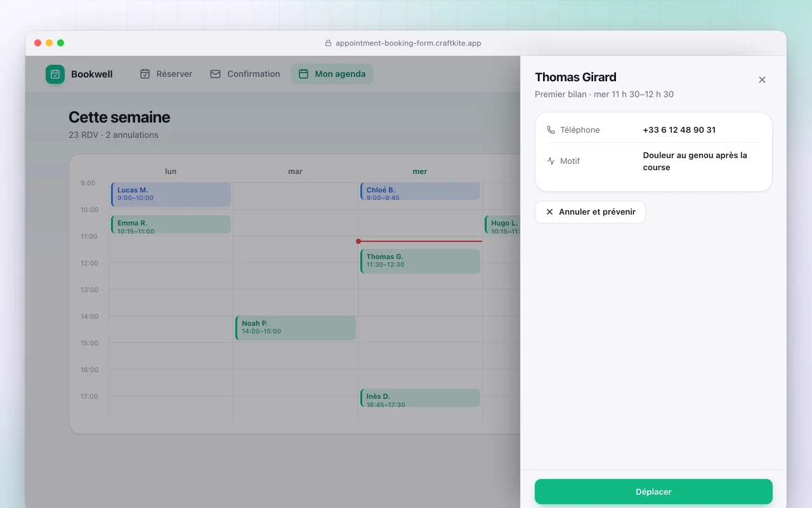The width and height of the screenshot is (812, 508).
Task: Open Noah P. 14:00–15:00 appointment
Action: tap(296, 328)
